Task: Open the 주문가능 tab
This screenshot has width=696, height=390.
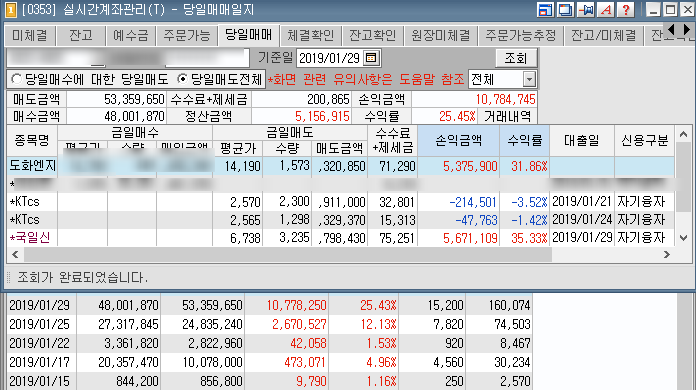Action: [x=186, y=35]
